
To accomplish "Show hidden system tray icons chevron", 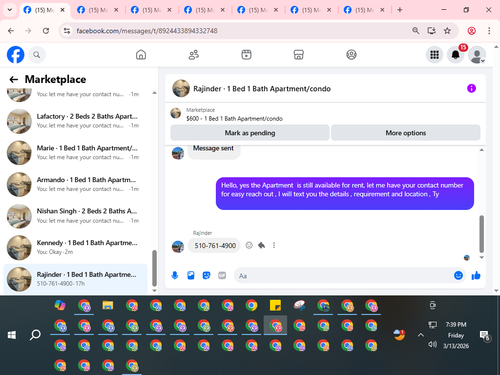I will 421,335.
